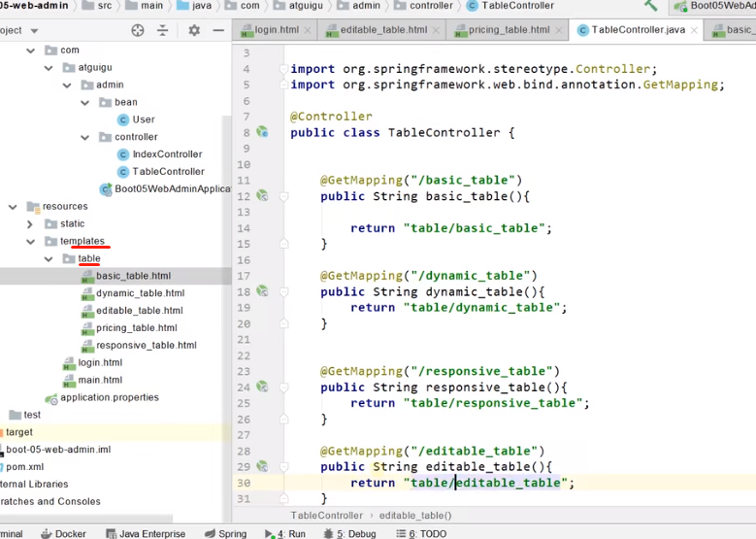Click Spring bean gutter icon on line 8
The image size is (756, 539).
click(262, 132)
